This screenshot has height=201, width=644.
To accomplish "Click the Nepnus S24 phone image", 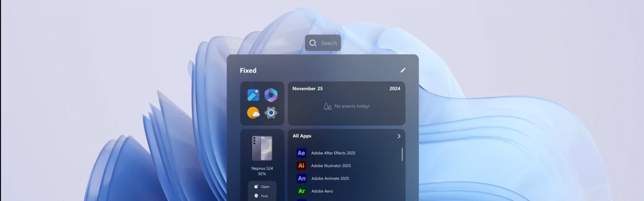I will 262,148.
